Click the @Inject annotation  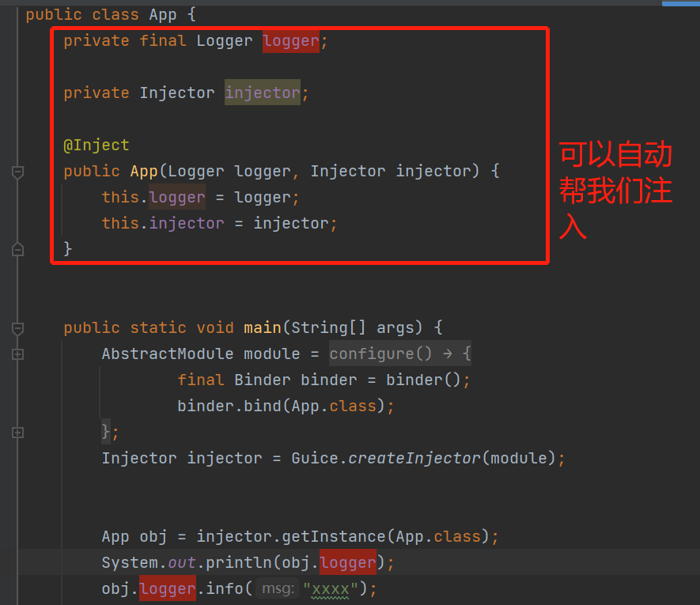click(x=96, y=145)
